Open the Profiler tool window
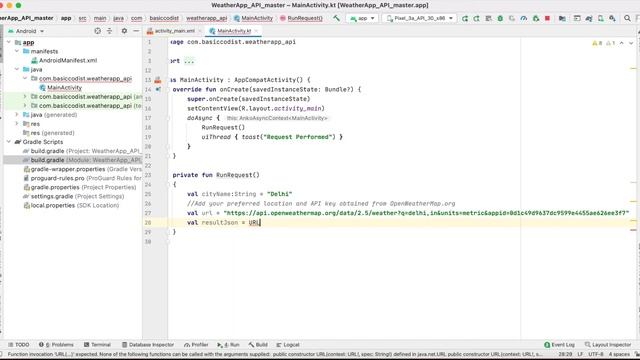The image size is (640, 360). tap(196, 345)
